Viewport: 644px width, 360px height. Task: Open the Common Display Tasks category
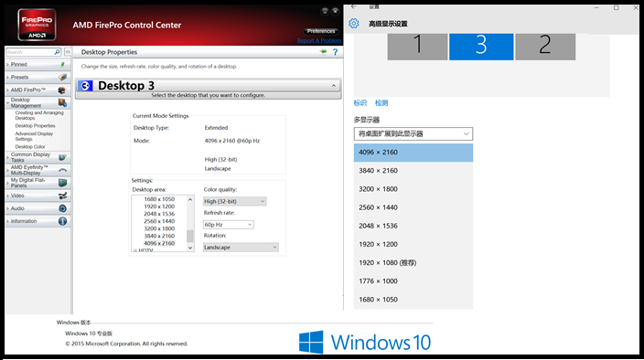pyautogui.click(x=30, y=157)
